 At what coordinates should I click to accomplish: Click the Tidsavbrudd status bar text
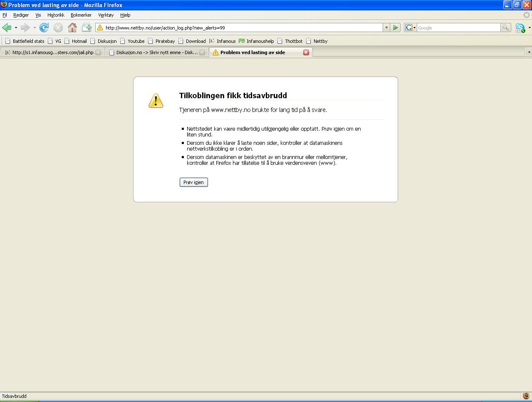[x=14, y=396]
